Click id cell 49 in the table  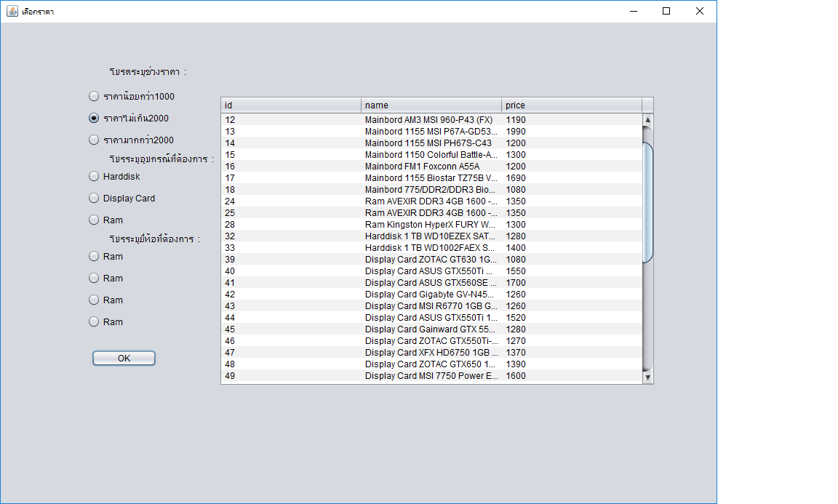[x=291, y=376]
